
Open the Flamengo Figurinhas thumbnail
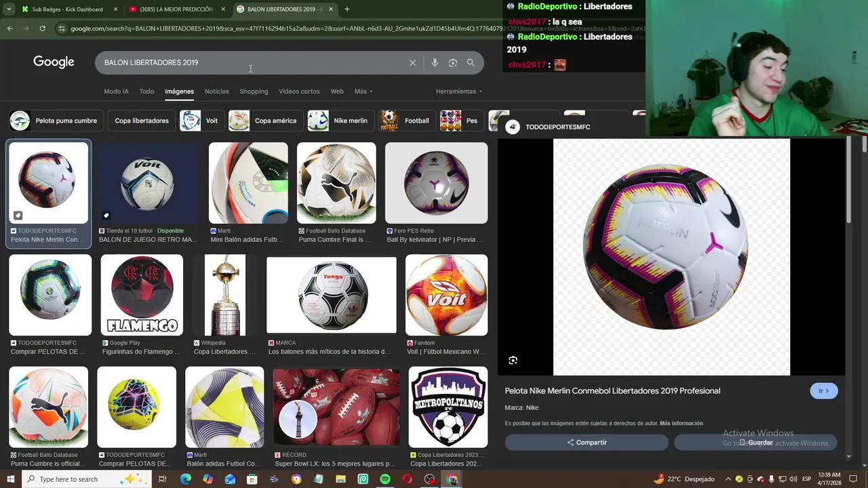click(142, 295)
